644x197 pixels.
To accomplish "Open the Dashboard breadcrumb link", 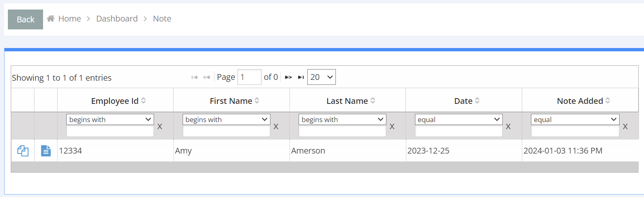I will [117, 19].
